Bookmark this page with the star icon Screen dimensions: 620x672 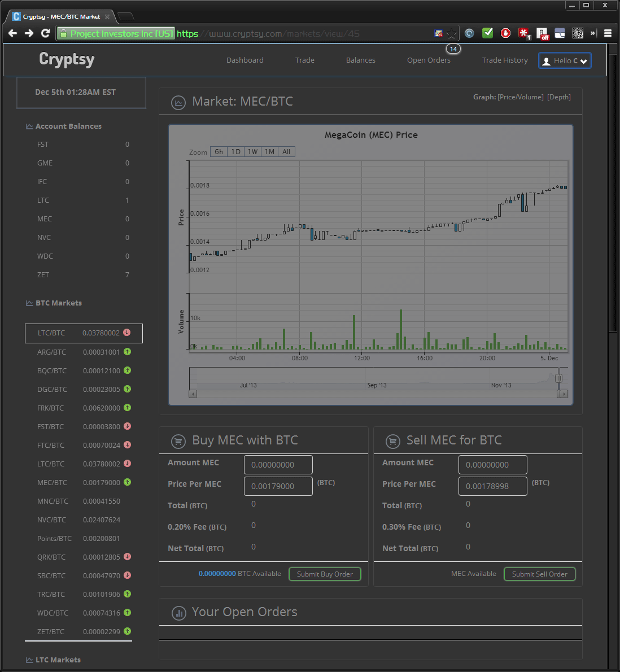click(452, 33)
